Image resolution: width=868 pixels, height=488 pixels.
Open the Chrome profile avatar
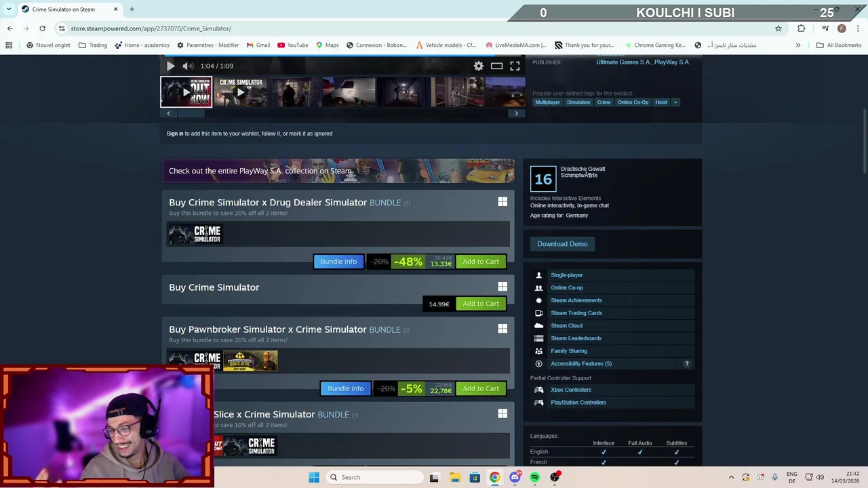coord(842,28)
